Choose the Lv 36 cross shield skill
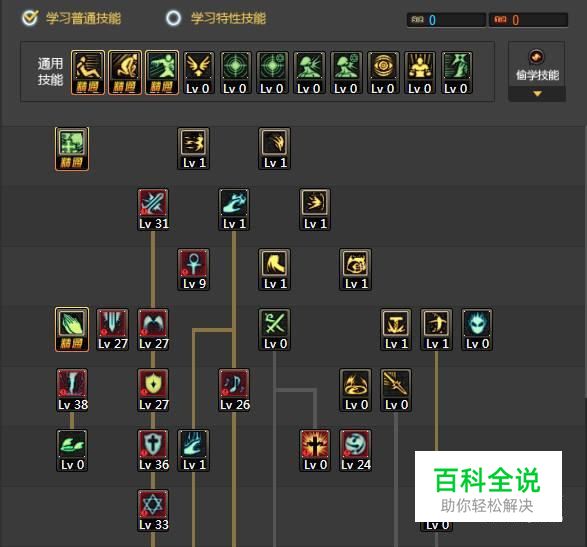Image resolution: width=587 pixels, height=547 pixels. click(x=153, y=451)
